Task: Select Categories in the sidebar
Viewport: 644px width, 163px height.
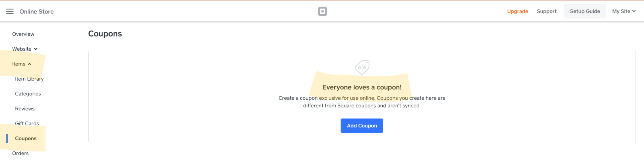Action: pyautogui.click(x=28, y=94)
